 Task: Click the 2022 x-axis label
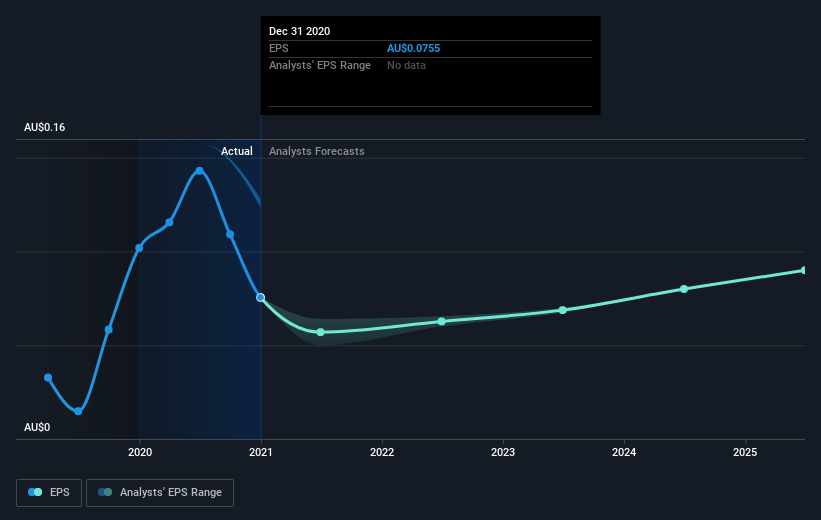[x=382, y=452]
